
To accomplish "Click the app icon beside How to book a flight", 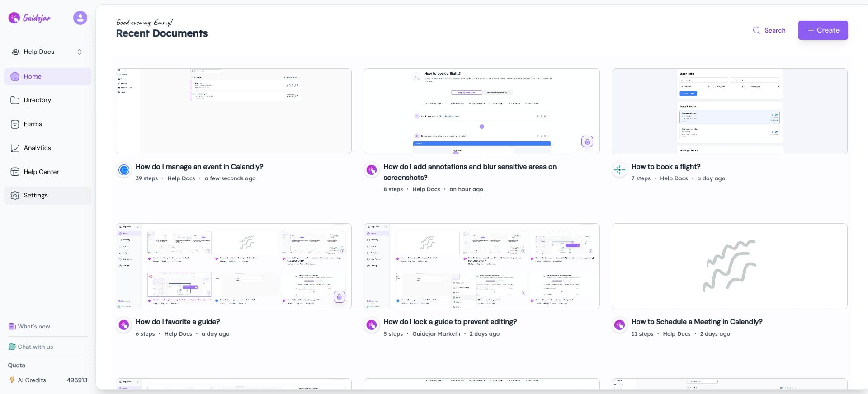I will point(619,170).
